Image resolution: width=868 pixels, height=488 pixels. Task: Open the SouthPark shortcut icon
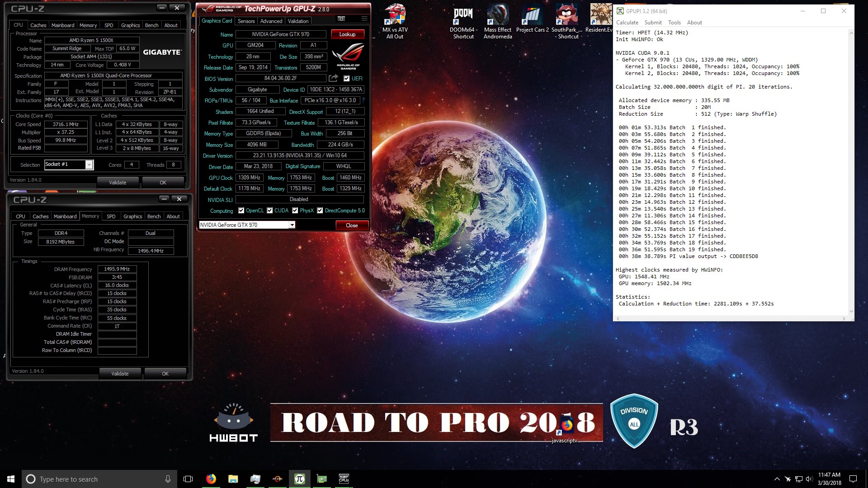click(x=567, y=22)
